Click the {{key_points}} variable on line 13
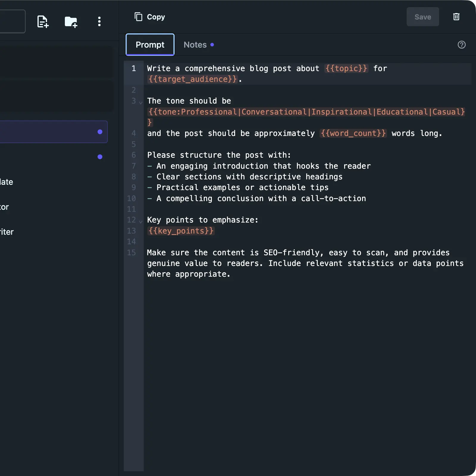 pyautogui.click(x=181, y=231)
